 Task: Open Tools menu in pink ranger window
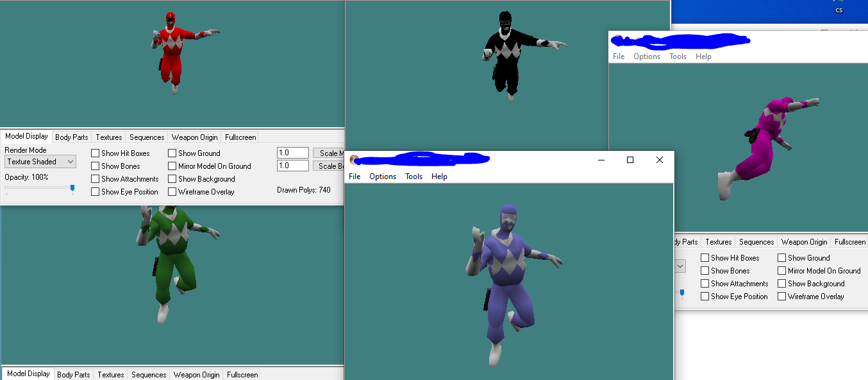click(678, 56)
